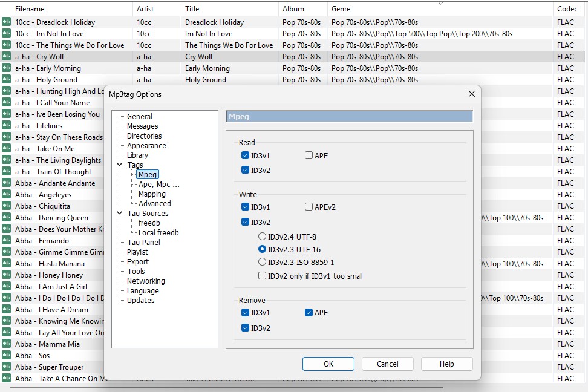Click audio icon for Abba - Super Trouper
The width and height of the screenshot is (588, 392).
[7, 367]
